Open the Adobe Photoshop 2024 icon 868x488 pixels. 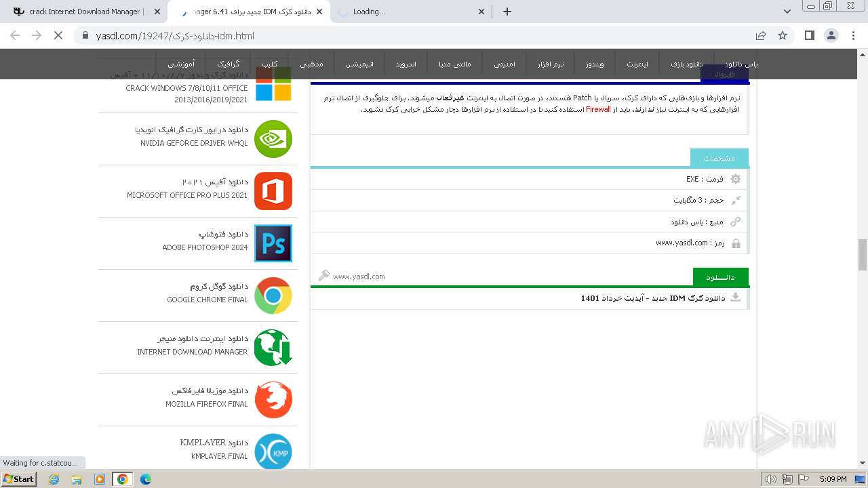pyautogui.click(x=273, y=243)
